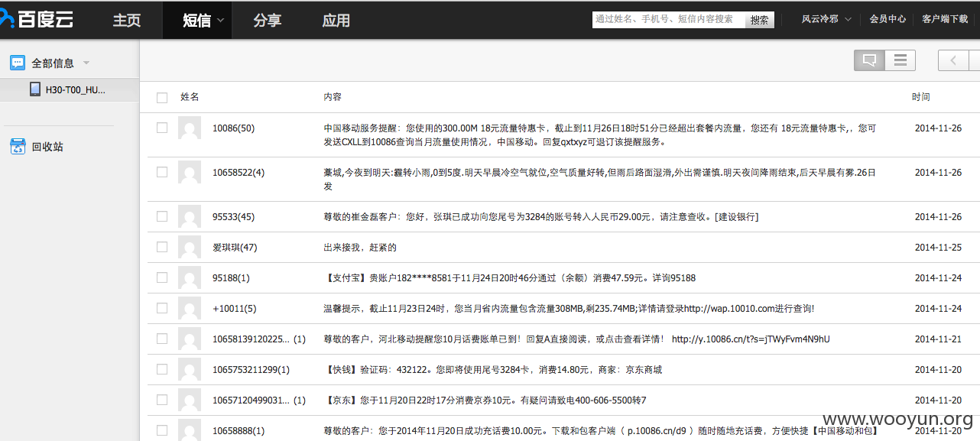Click the 时间 column header
This screenshot has width=980, height=441.
click(921, 97)
